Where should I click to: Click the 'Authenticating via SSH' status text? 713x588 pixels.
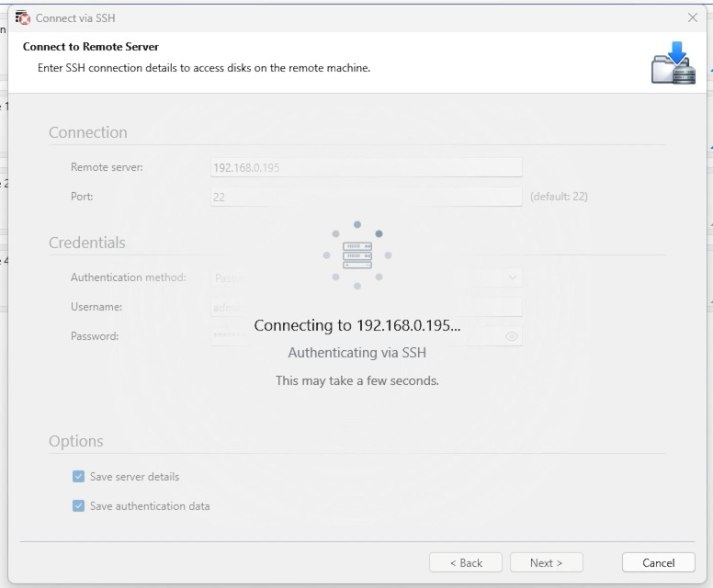(x=356, y=353)
